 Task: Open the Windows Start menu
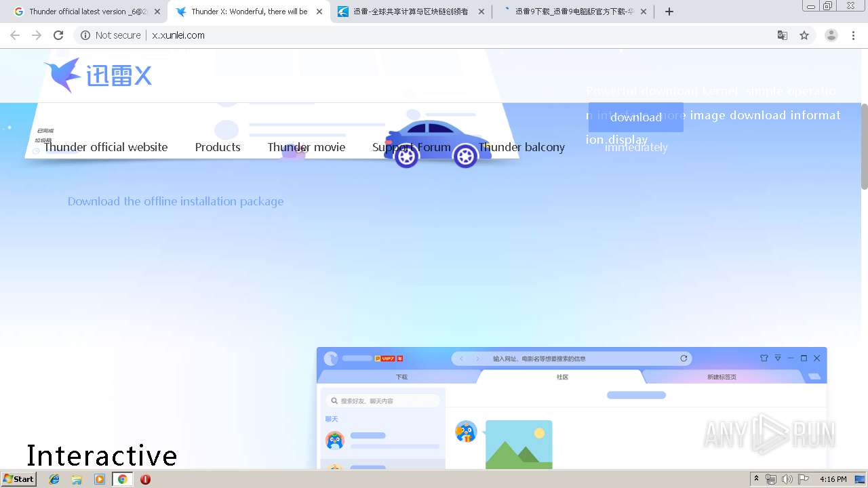19,479
